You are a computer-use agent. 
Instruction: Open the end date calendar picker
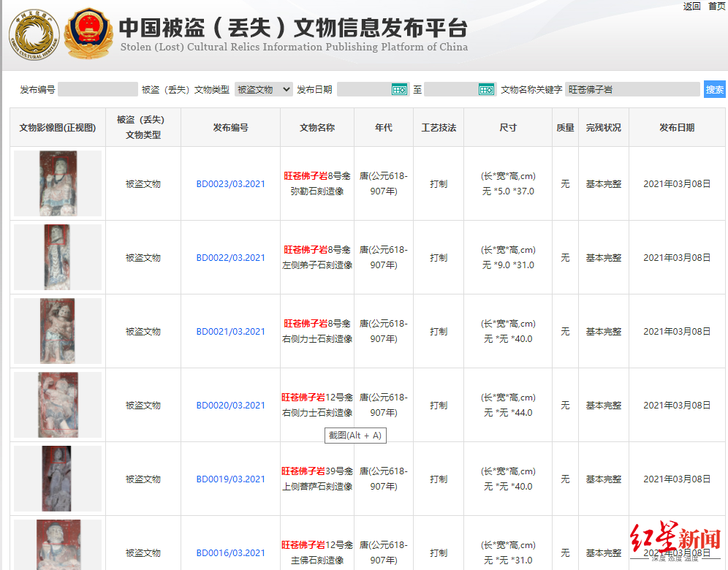click(487, 89)
